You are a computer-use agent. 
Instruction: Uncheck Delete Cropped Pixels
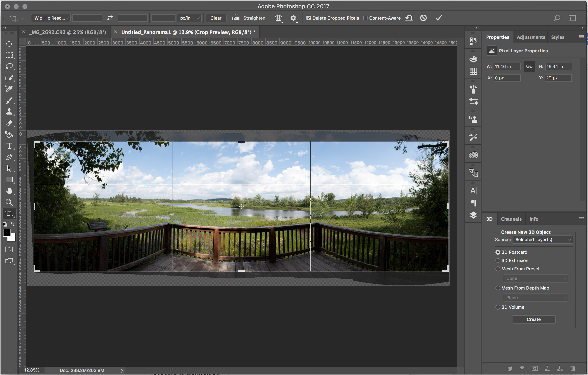pos(309,18)
